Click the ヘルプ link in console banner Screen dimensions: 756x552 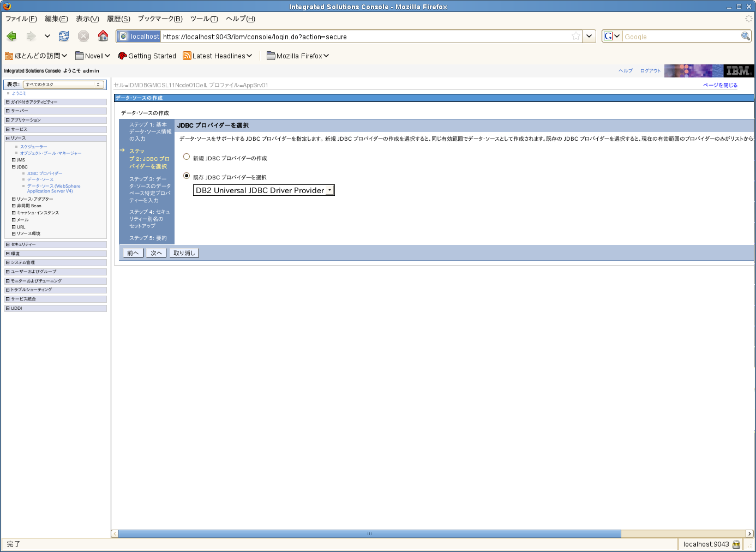point(626,71)
